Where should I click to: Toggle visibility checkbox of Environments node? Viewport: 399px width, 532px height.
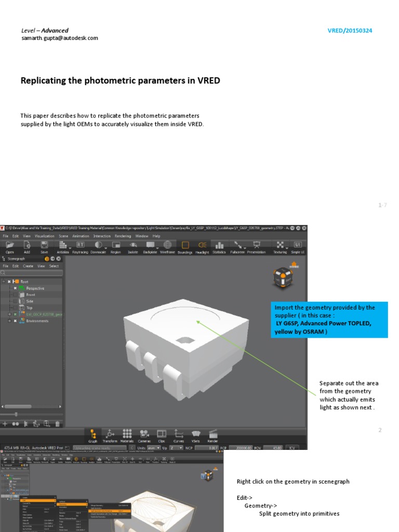click(x=15, y=321)
